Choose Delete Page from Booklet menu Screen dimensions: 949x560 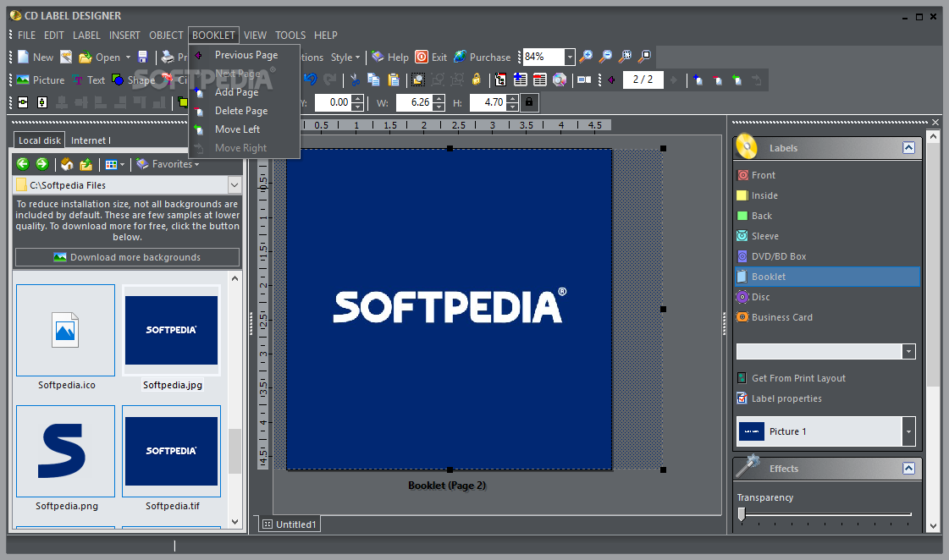(245, 111)
